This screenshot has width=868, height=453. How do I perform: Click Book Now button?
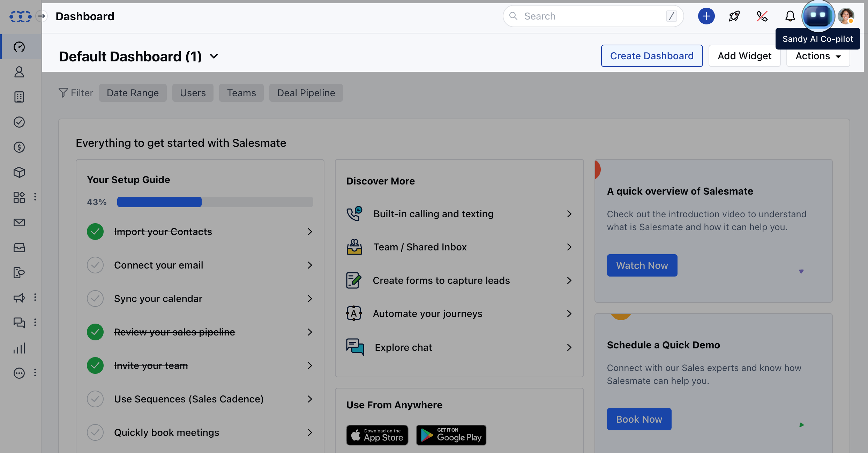(639, 419)
